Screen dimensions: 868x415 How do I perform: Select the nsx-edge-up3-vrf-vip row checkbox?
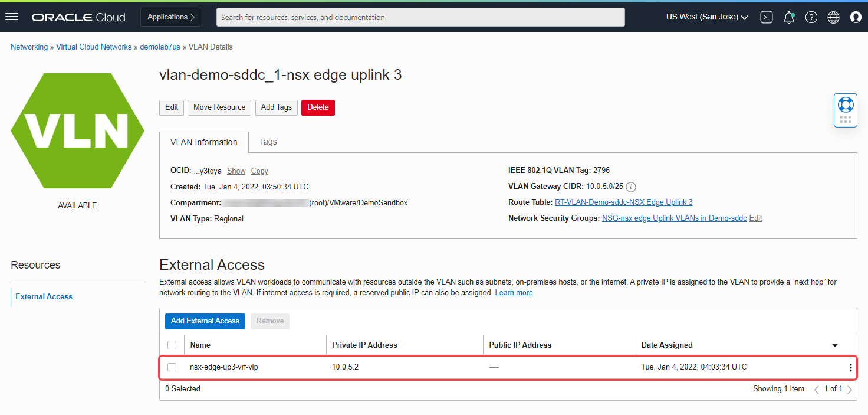click(x=172, y=367)
